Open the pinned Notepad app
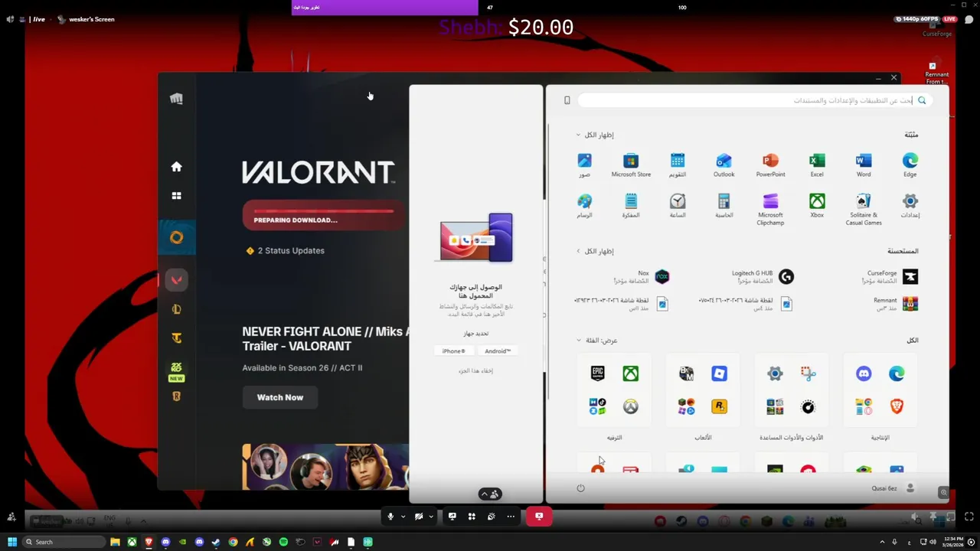Screen dimensions: 980x551 pos(631,206)
